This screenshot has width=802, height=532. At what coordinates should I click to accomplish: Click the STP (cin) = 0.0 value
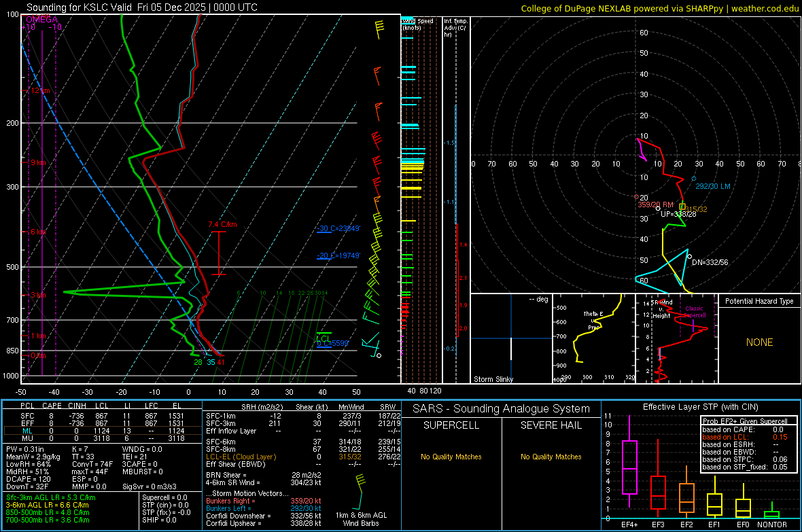pyautogui.click(x=165, y=505)
